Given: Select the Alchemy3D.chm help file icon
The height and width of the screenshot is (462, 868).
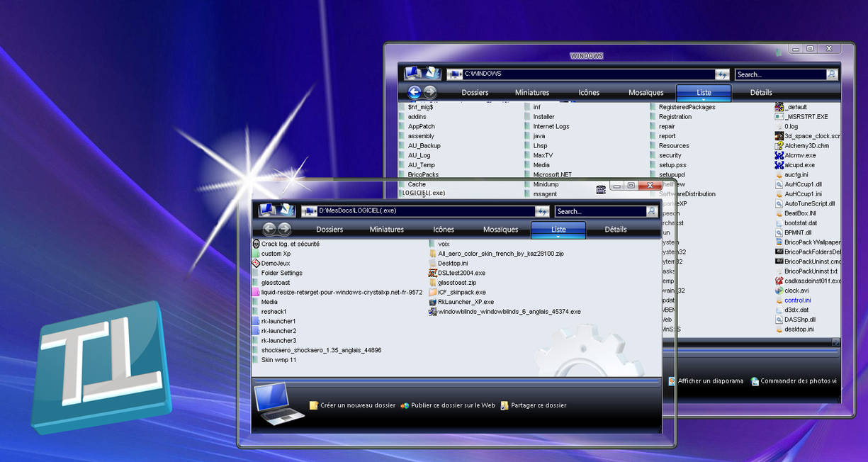Looking at the screenshot, I should point(779,146).
